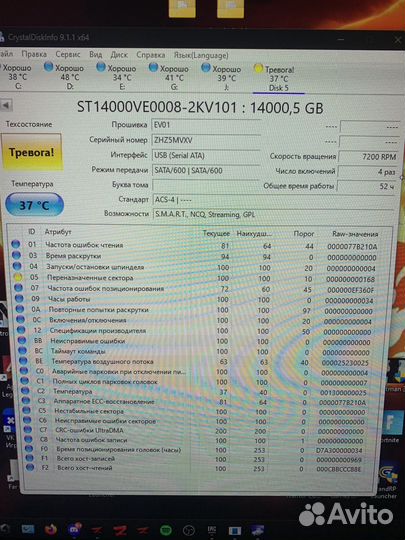Viewport: 405px width, 540px height.
Task: Open the Epic Games taskbar icon
Action: pos(212,530)
